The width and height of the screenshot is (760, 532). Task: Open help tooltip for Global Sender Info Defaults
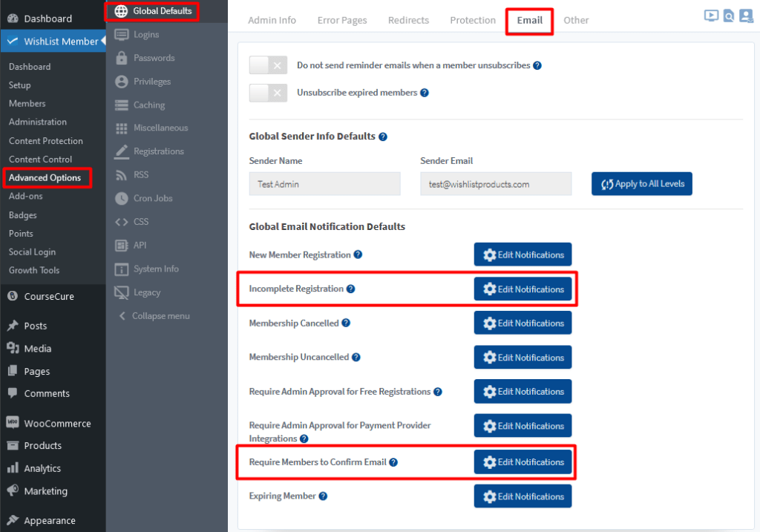click(383, 137)
